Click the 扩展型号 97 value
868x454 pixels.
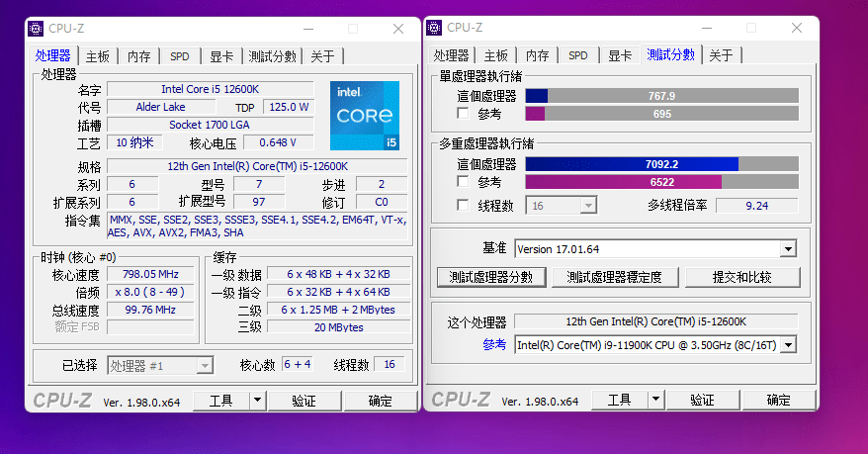pos(259,202)
